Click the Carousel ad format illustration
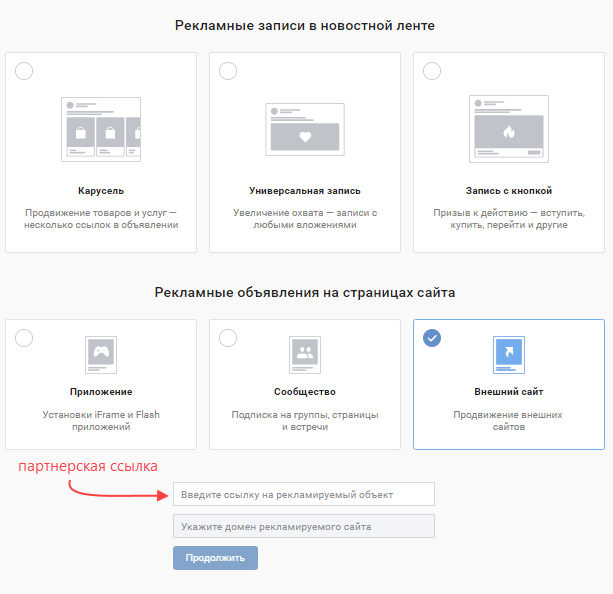 [101, 129]
